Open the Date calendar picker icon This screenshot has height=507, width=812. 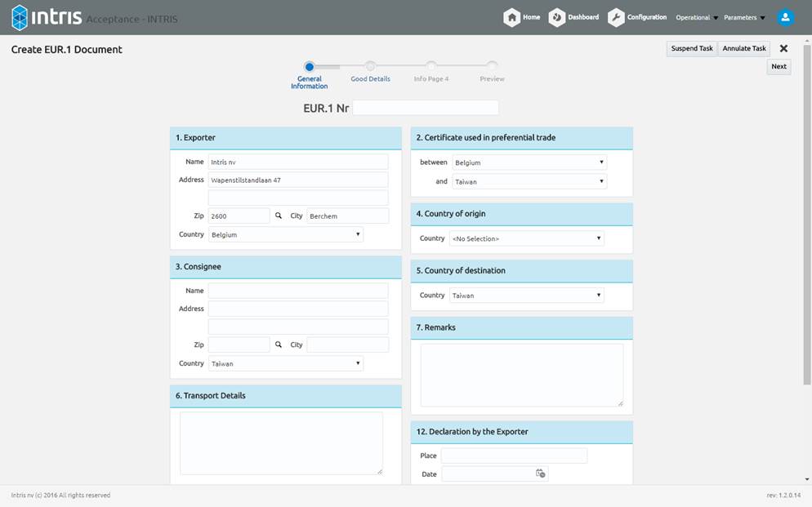[x=540, y=474]
